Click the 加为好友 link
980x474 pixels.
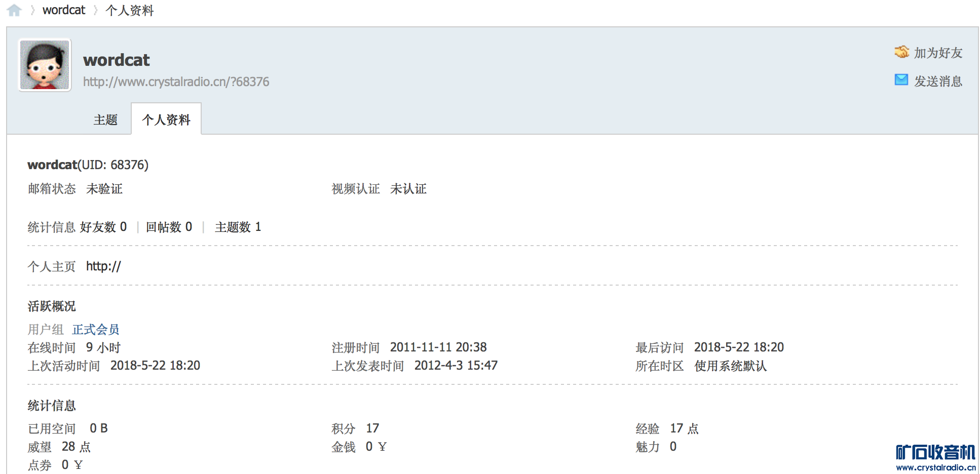938,53
